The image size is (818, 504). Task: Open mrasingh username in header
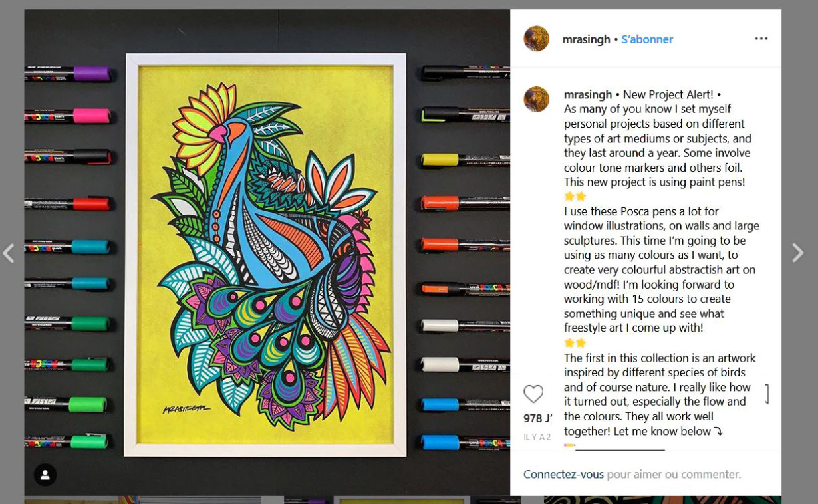[586, 39]
